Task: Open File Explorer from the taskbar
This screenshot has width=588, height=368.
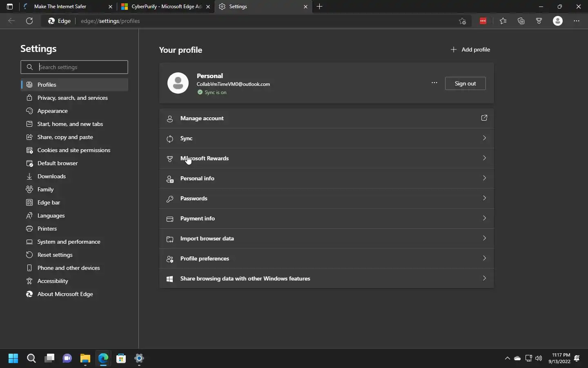Action: (x=85, y=359)
